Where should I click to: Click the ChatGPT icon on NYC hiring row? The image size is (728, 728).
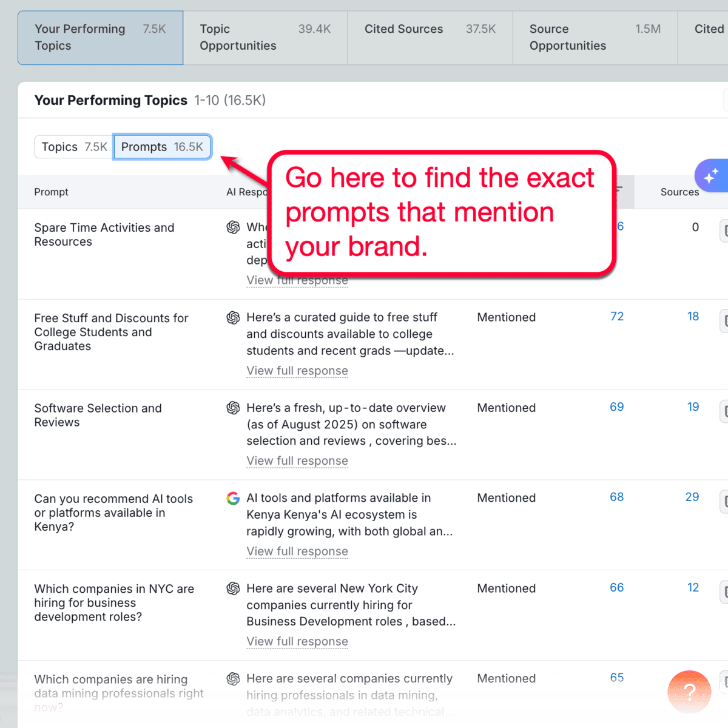pyautogui.click(x=234, y=588)
